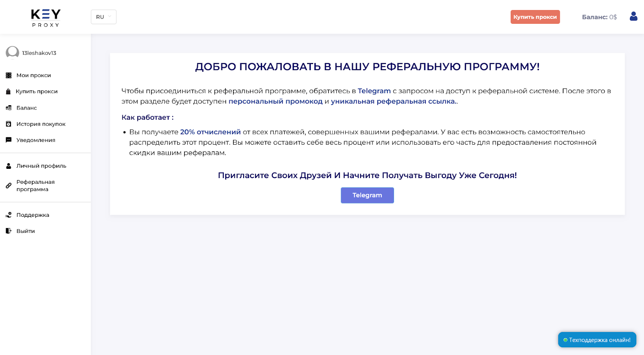Click the 20% отчислений highlighted text
644x355 pixels.
click(211, 132)
